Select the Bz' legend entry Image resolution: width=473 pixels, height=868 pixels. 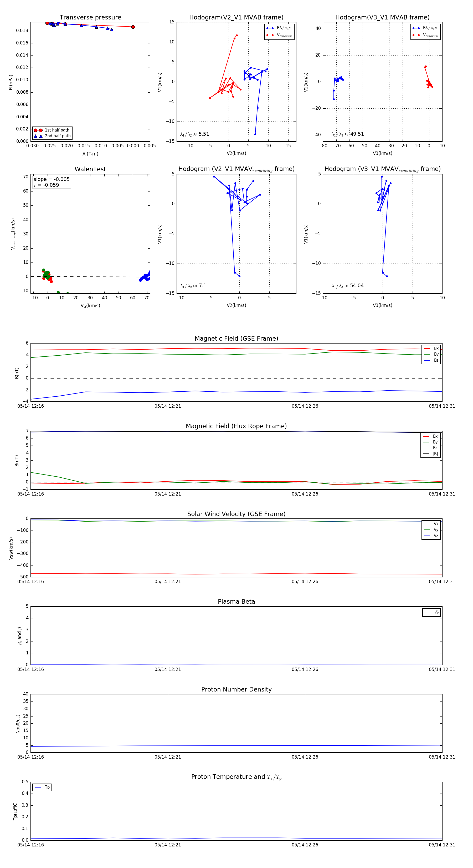pyautogui.click(x=431, y=448)
